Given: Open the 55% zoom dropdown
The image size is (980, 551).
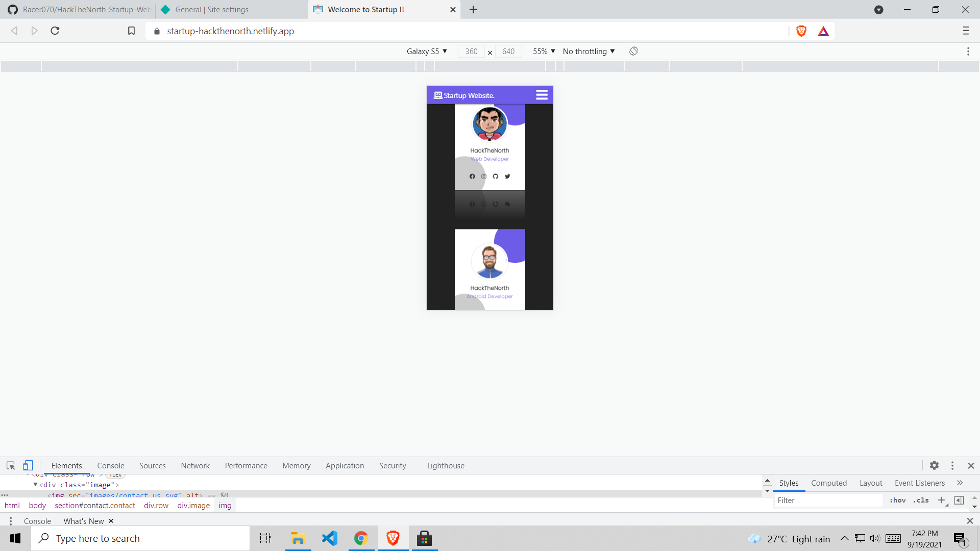Looking at the screenshot, I should [544, 51].
